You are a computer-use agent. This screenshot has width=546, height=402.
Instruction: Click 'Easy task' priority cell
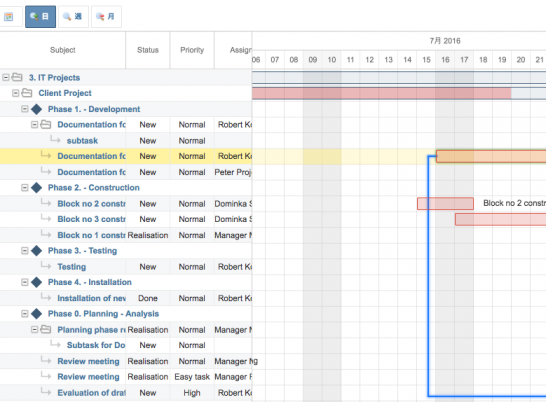pos(192,377)
